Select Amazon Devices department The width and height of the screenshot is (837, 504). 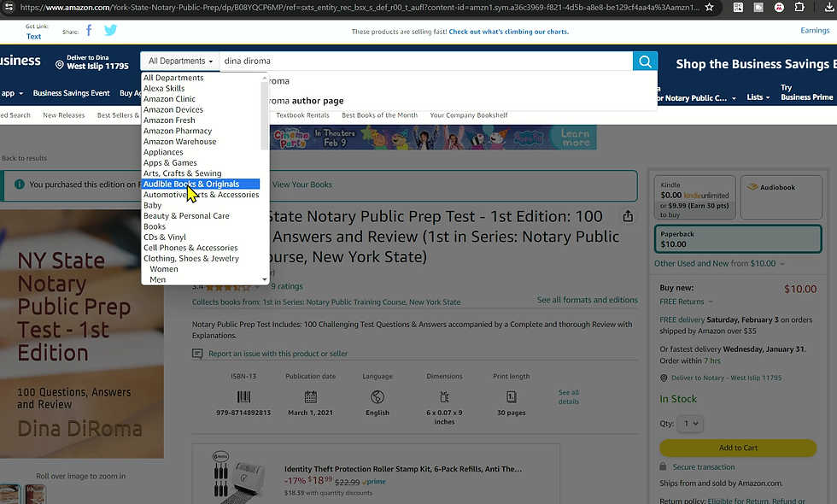[173, 109]
